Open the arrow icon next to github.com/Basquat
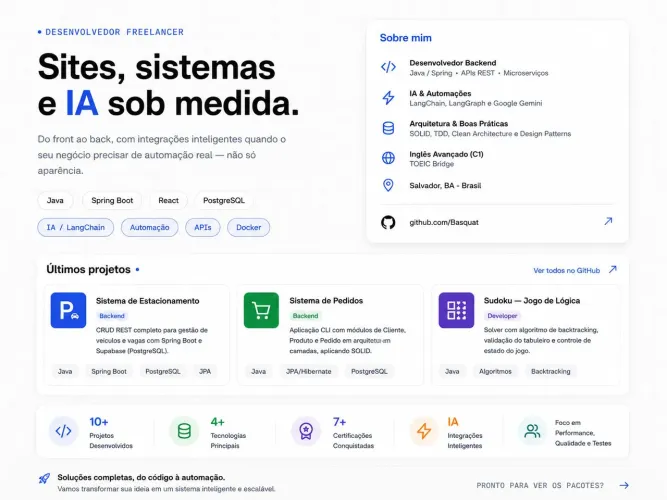Viewport: 667px width, 500px height. (608, 221)
